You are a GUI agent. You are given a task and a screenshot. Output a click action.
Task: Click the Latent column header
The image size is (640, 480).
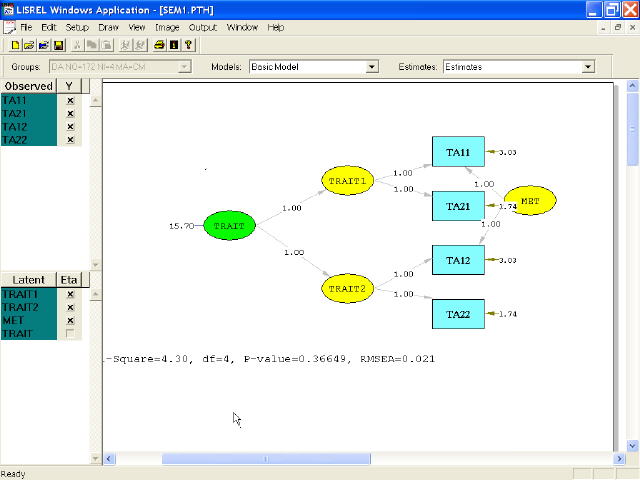[x=29, y=280]
